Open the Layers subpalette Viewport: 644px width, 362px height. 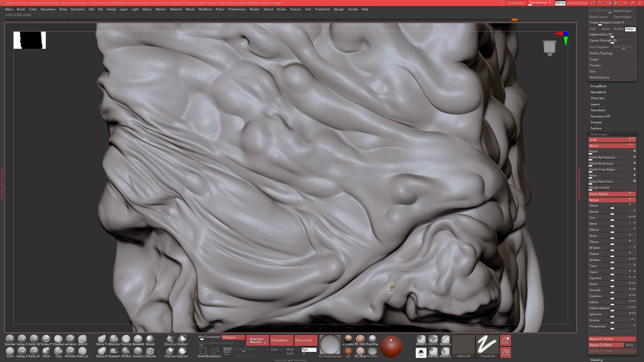[595, 104]
